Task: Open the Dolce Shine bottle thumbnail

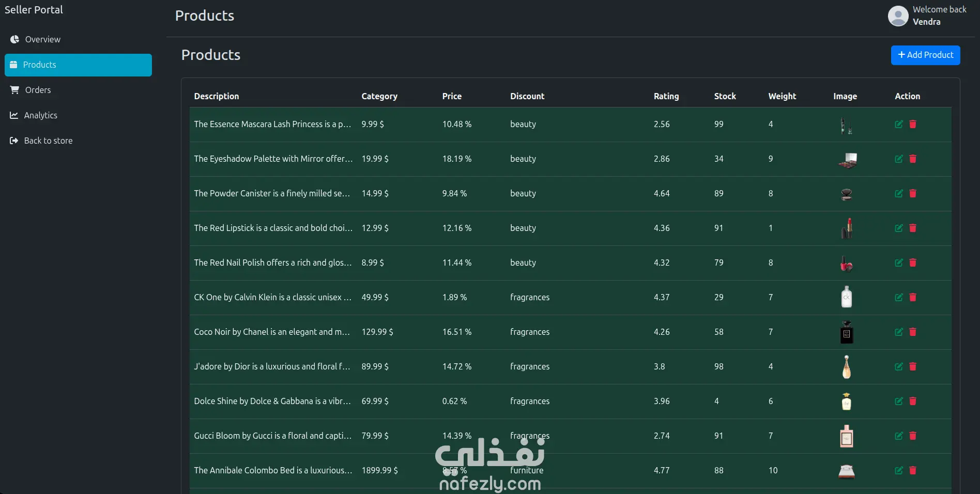Action: (x=846, y=401)
